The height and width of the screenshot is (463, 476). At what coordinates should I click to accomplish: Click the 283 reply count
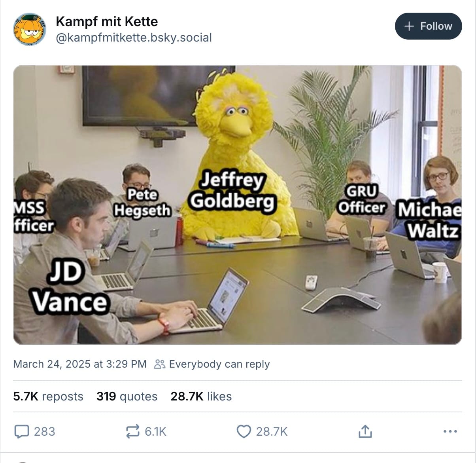[44, 431]
